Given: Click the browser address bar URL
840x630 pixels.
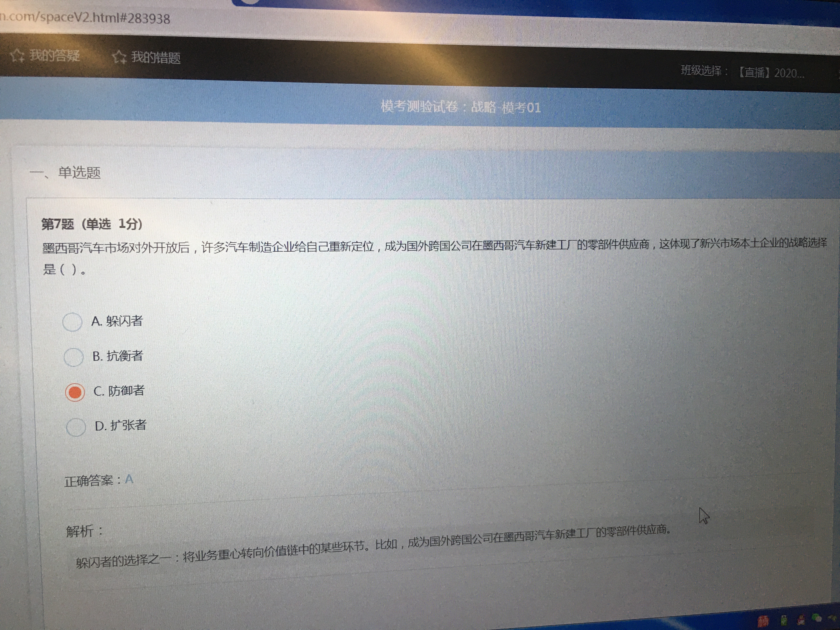Looking at the screenshot, I should click(85, 18).
